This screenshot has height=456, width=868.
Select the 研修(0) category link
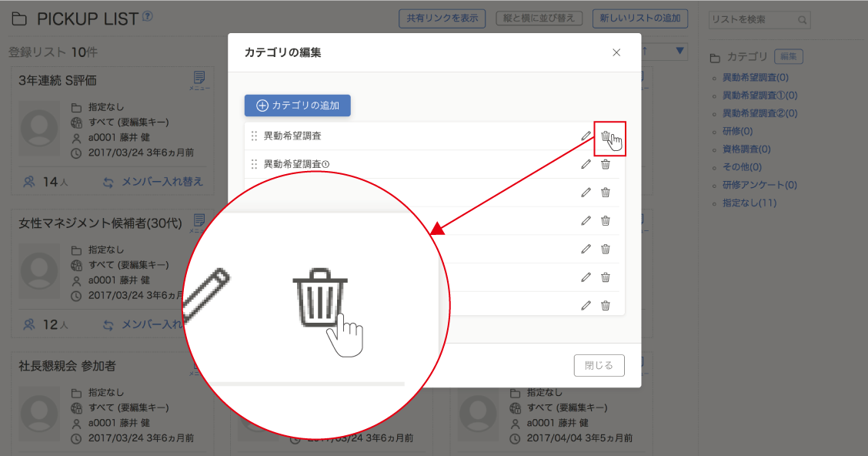pyautogui.click(x=737, y=131)
